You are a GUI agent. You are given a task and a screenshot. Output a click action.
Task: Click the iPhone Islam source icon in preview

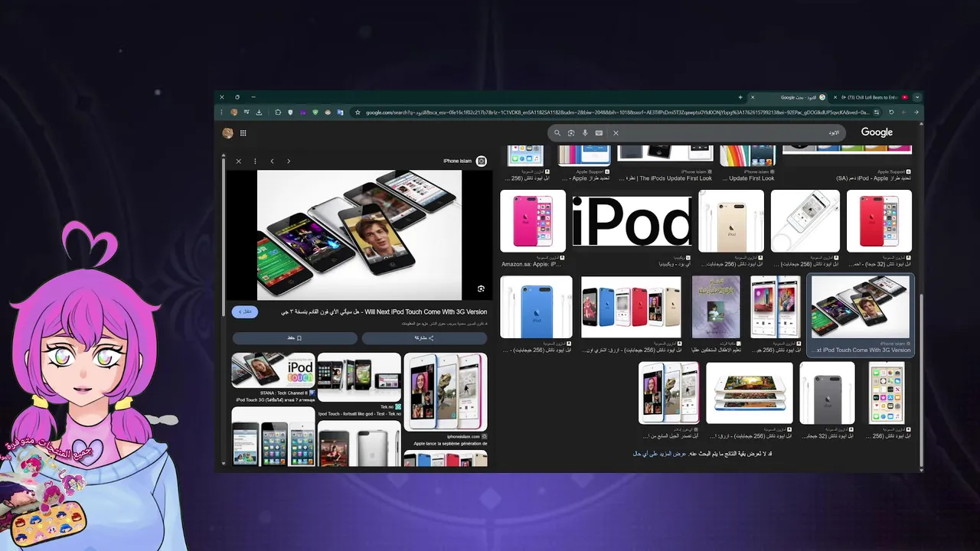pos(481,161)
